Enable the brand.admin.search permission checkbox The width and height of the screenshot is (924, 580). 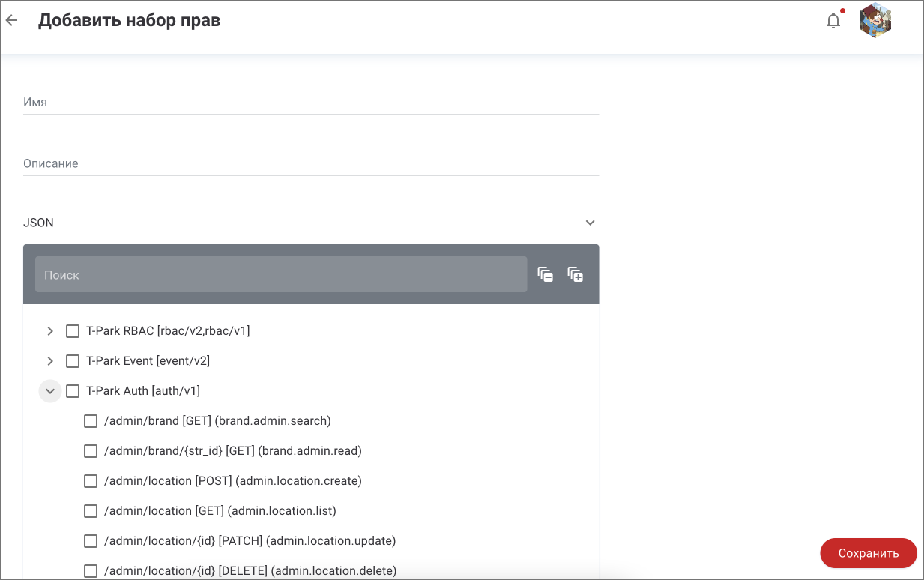point(91,421)
